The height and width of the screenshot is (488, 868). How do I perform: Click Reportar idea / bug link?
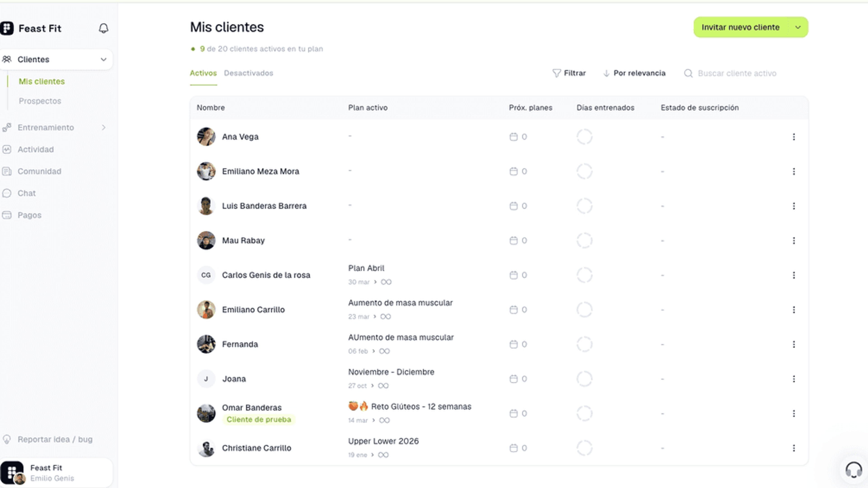click(47, 439)
